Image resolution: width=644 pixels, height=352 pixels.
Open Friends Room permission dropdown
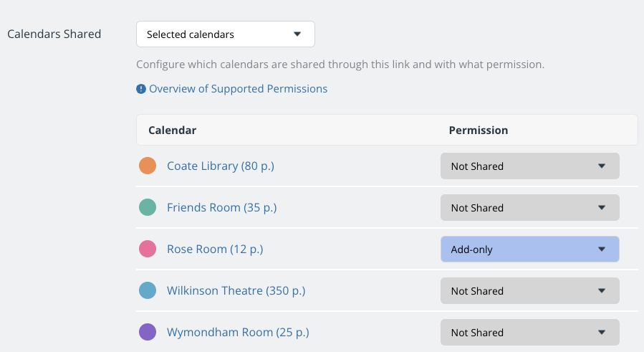tap(530, 208)
